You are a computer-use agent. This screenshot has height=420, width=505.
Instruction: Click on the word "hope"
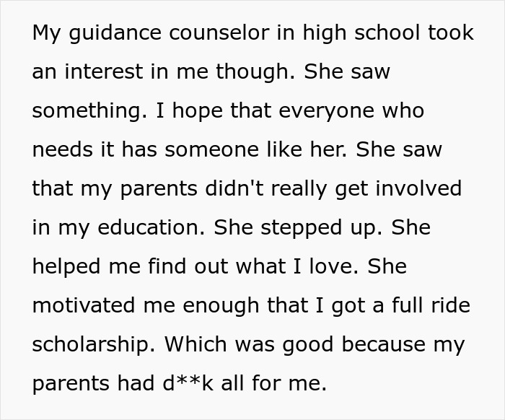tap(194, 112)
